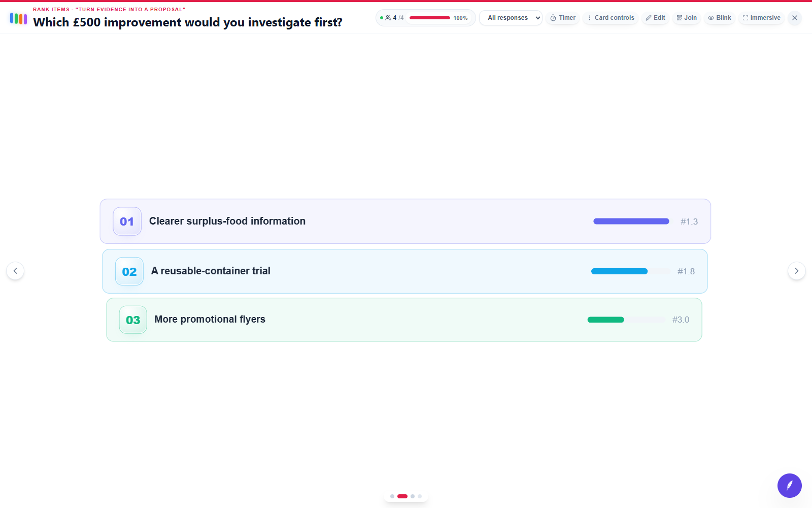Close the presentation view
This screenshot has width=812, height=508.
[x=795, y=18]
